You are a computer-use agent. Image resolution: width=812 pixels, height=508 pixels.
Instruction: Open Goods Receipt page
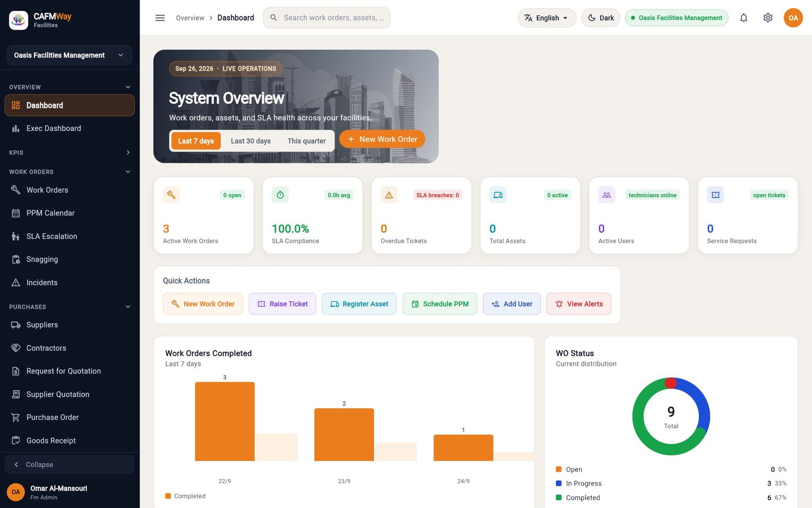click(x=70, y=440)
